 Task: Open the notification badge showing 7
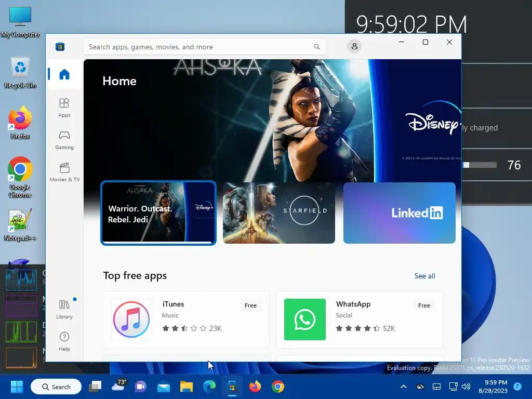[517, 387]
